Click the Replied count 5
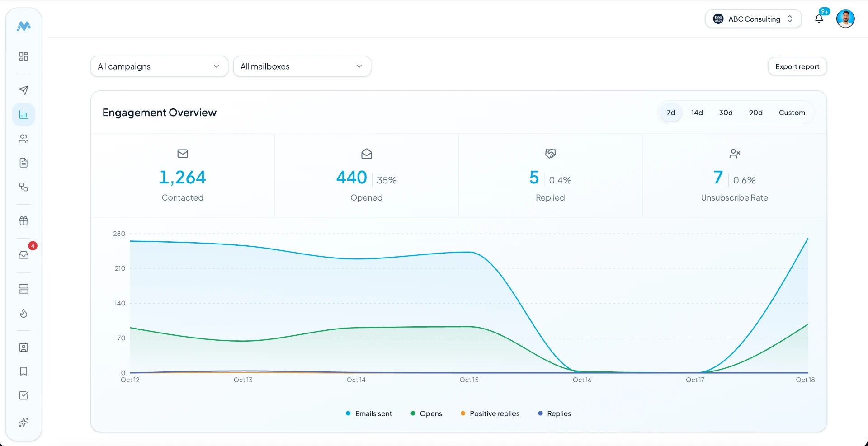This screenshot has width=868, height=446. 534,177
